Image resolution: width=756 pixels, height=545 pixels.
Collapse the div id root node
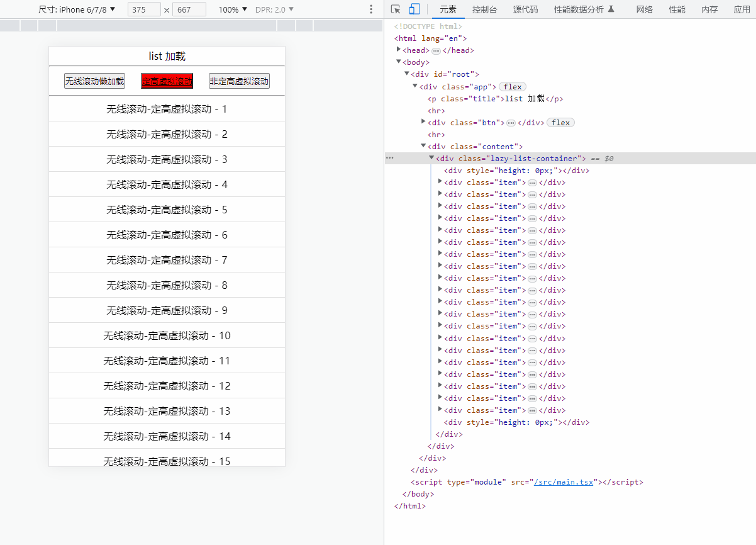pyautogui.click(x=407, y=73)
